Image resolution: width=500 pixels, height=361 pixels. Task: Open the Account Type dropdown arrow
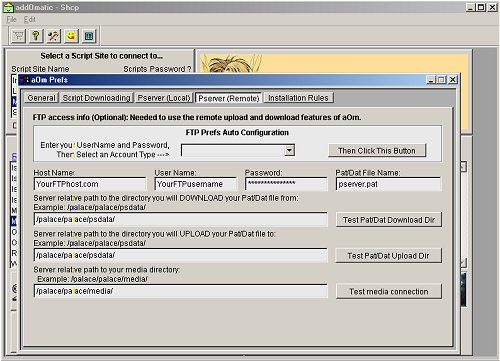[x=289, y=150]
